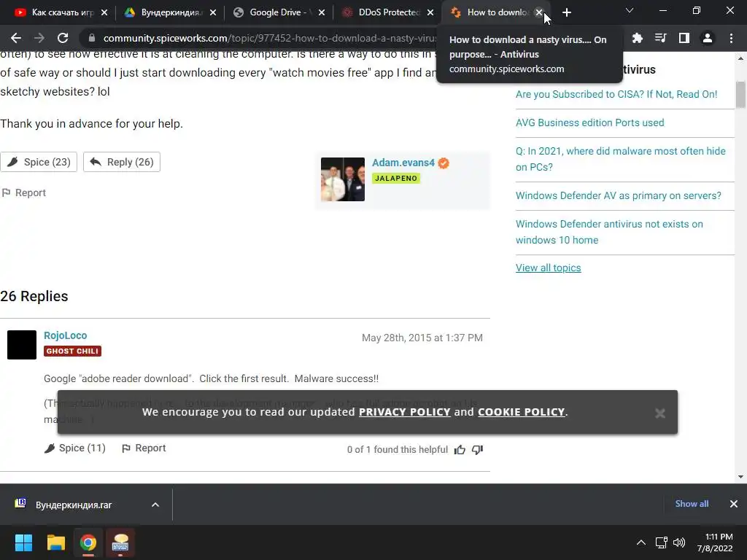Screen dimensions: 747x560
Task: Click View all topics link
Action: pos(548,268)
